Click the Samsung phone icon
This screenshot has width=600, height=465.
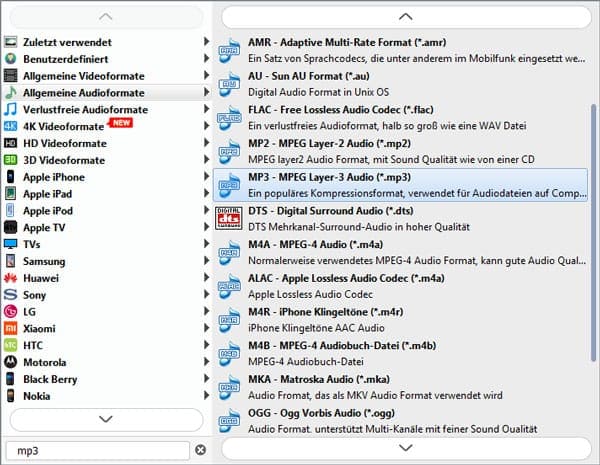coord(10,261)
